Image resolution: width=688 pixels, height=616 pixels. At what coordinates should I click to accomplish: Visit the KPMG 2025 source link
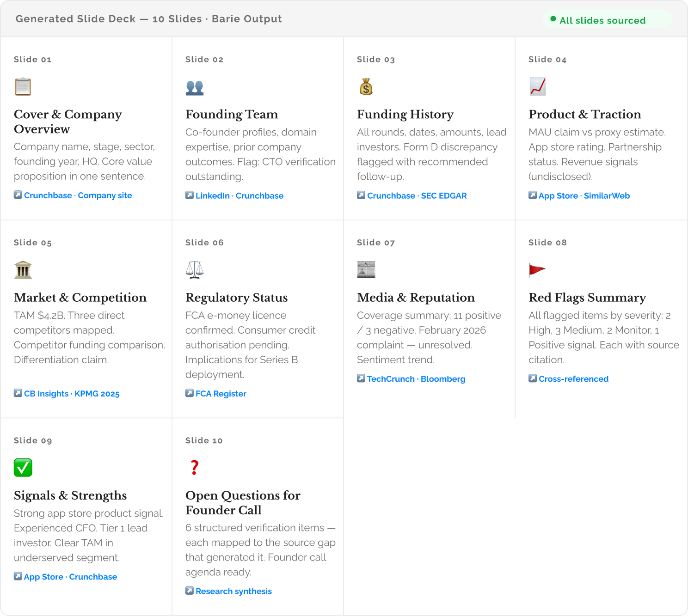click(97, 394)
